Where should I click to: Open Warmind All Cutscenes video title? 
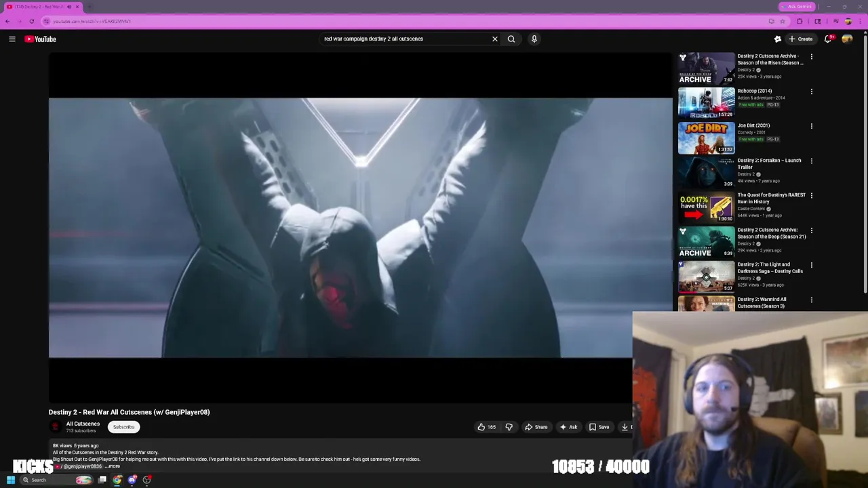pyautogui.click(x=762, y=302)
